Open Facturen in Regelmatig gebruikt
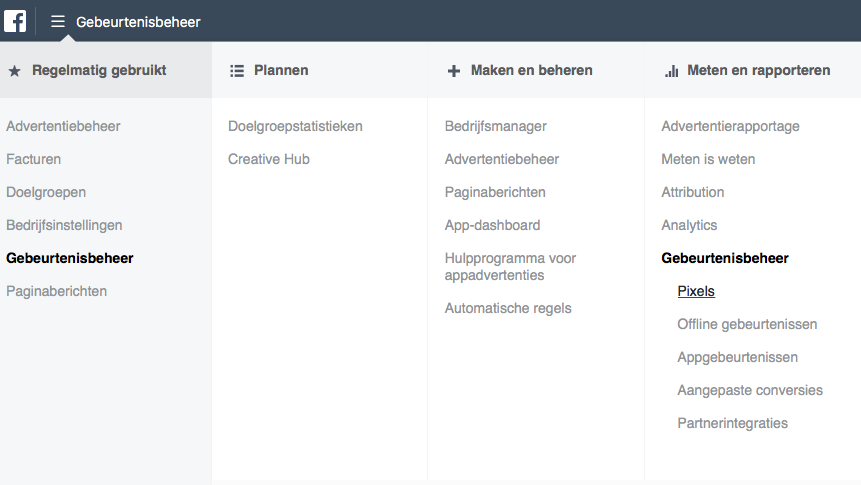The width and height of the screenshot is (861, 485). point(33,159)
